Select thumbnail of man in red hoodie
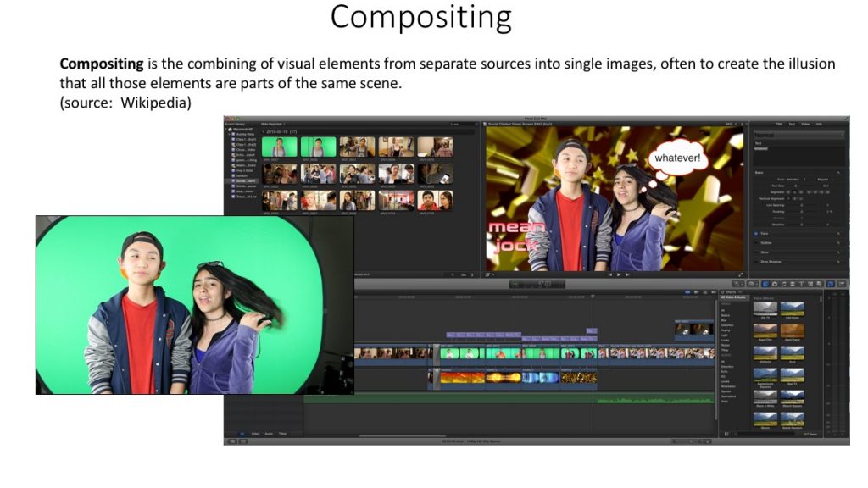Screen dimensions: 868x488 (435, 200)
